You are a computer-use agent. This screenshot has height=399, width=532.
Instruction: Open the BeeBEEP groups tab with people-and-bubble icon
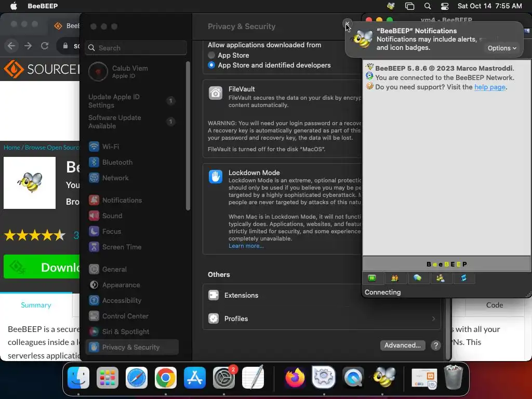click(441, 278)
